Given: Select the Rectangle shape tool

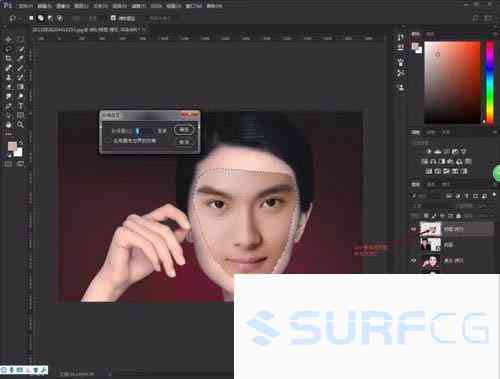Looking at the screenshot, I should 20,115.
